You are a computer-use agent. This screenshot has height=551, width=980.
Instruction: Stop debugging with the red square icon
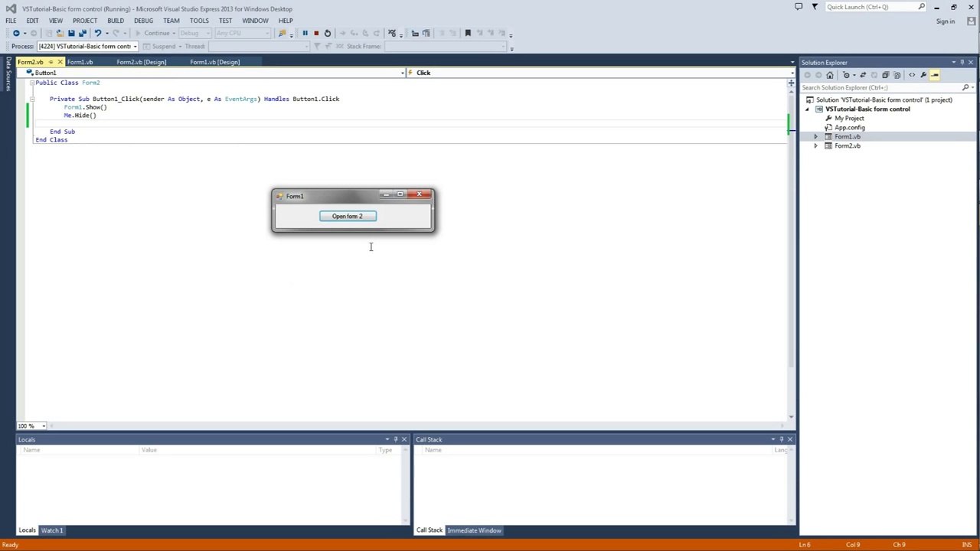click(315, 33)
